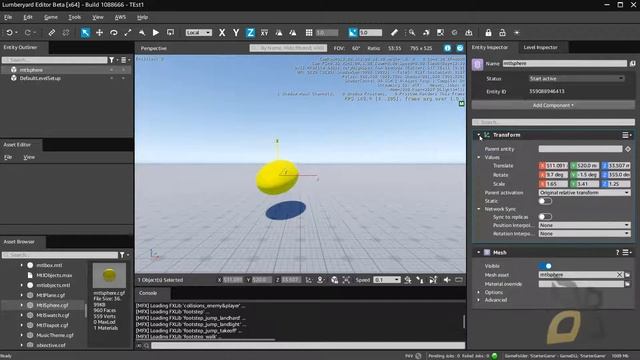Select mtlsphere in Entity Outliner
Screen dimensions: 640x360
click(31, 70)
